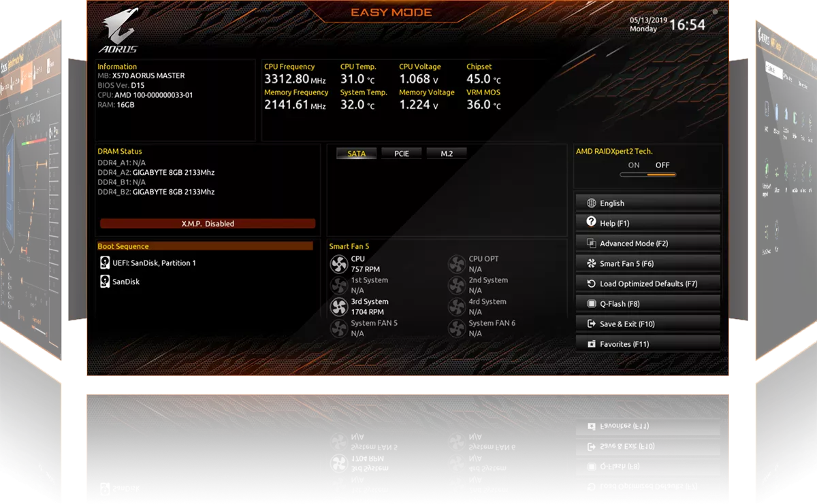Click the System FAN 6 icon

pos(456,329)
